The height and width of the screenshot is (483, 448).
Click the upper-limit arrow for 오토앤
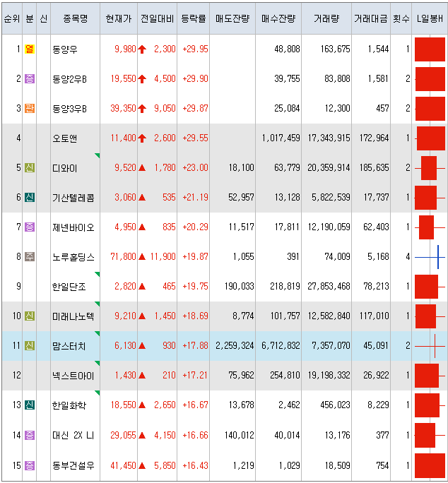(x=142, y=138)
